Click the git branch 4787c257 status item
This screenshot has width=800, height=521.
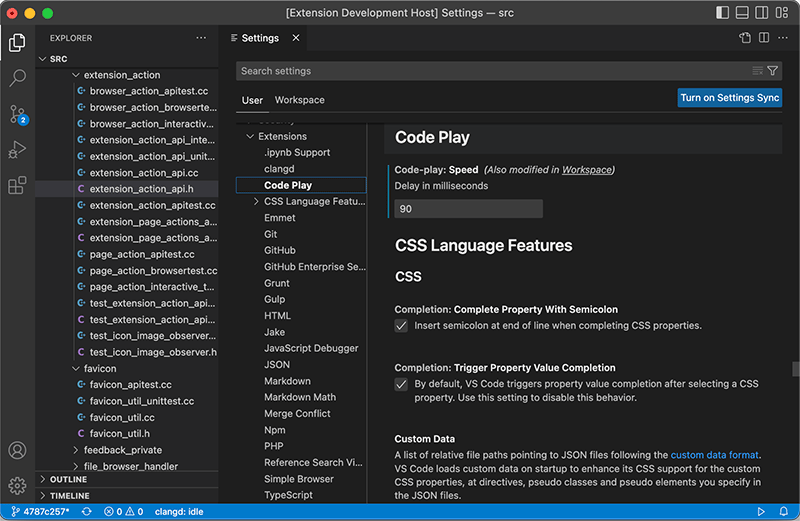coord(40,512)
